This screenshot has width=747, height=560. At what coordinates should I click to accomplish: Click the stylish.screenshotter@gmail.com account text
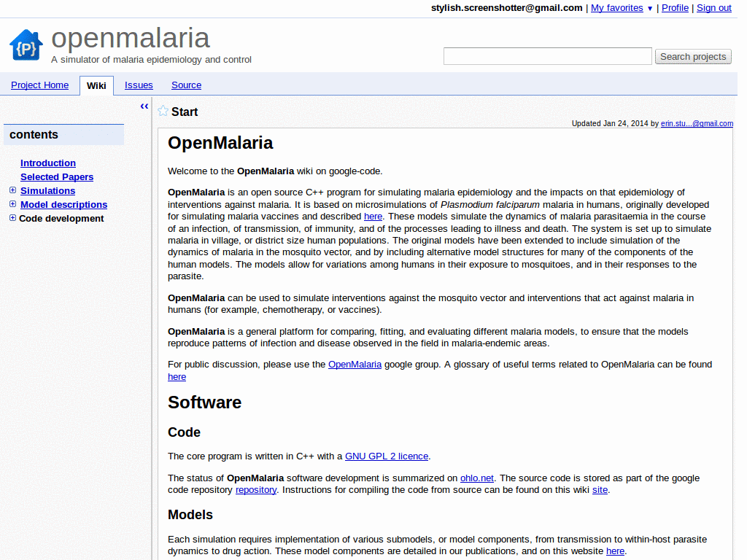(506, 7)
